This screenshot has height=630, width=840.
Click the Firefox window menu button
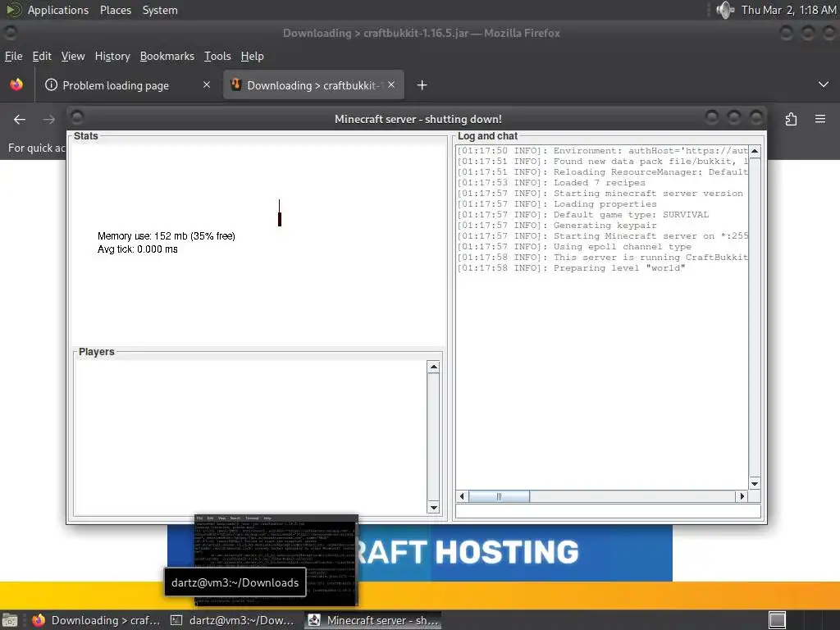(10, 33)
